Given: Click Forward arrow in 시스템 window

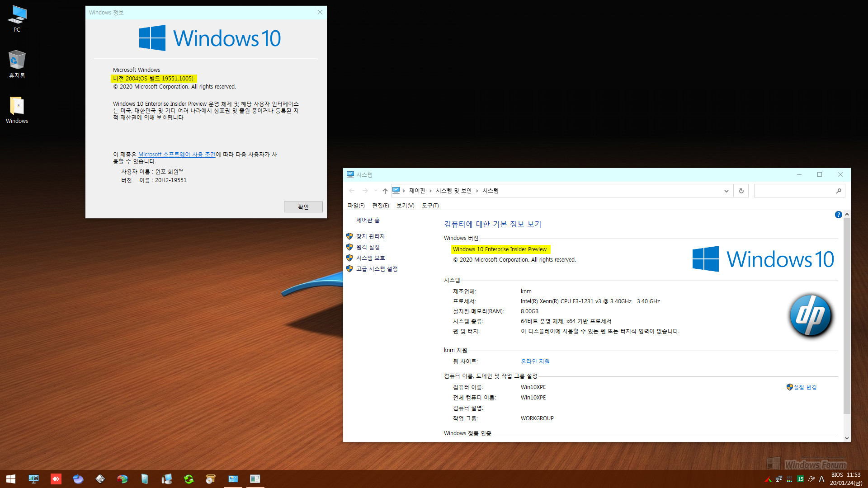Looking at the screenshot, I should (x=365, y=191).
